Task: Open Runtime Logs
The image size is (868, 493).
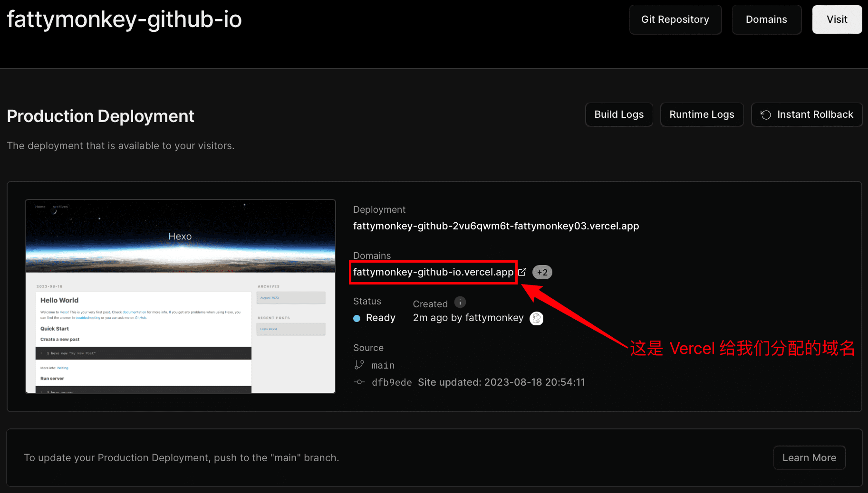Action: pyautogui.click(x=702, y=114)
